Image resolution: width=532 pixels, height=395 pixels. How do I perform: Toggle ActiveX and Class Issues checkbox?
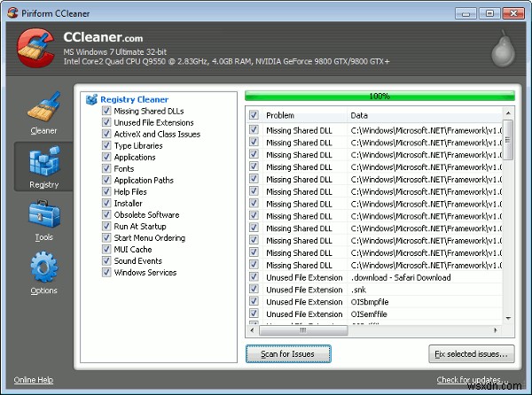(x=106, y=134)
